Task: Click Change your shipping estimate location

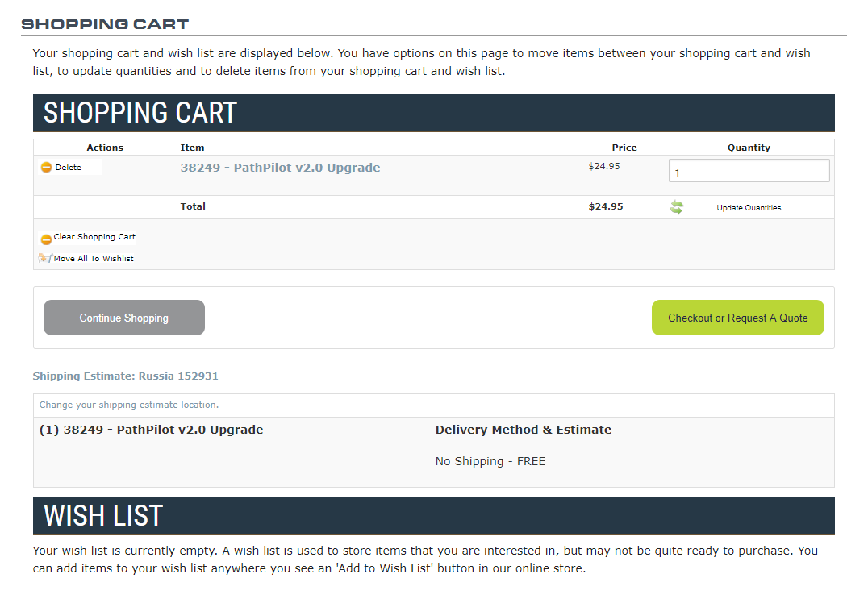Action: (x=129, y=405)
